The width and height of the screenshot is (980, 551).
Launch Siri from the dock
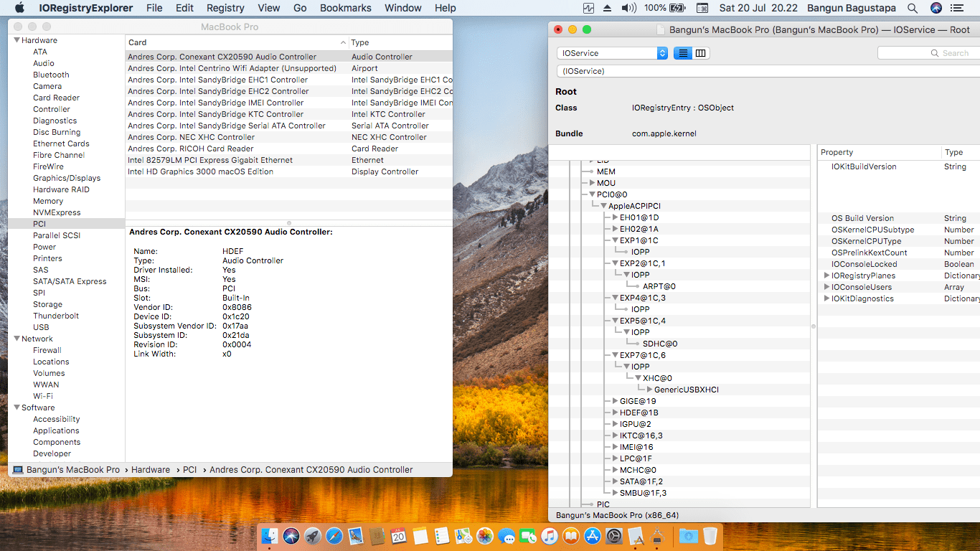pyautogui.click(x=291, y=535)
